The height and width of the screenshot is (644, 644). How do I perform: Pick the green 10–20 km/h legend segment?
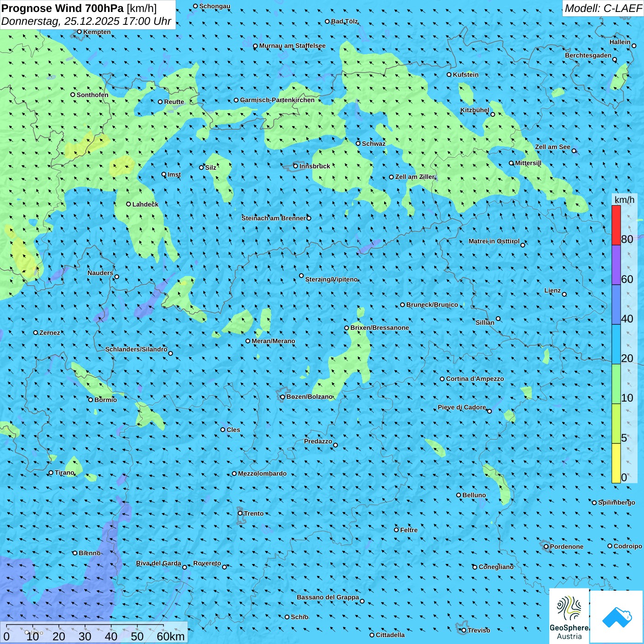point(616,384)
